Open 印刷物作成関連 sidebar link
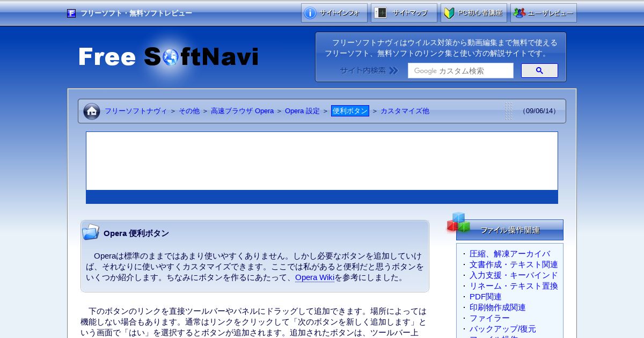 point(497,307)
